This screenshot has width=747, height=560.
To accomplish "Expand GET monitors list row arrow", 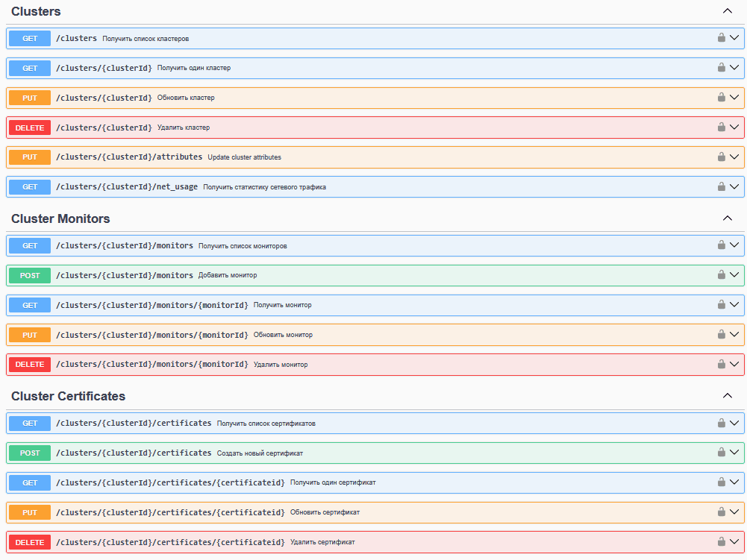I will (734, 245).
